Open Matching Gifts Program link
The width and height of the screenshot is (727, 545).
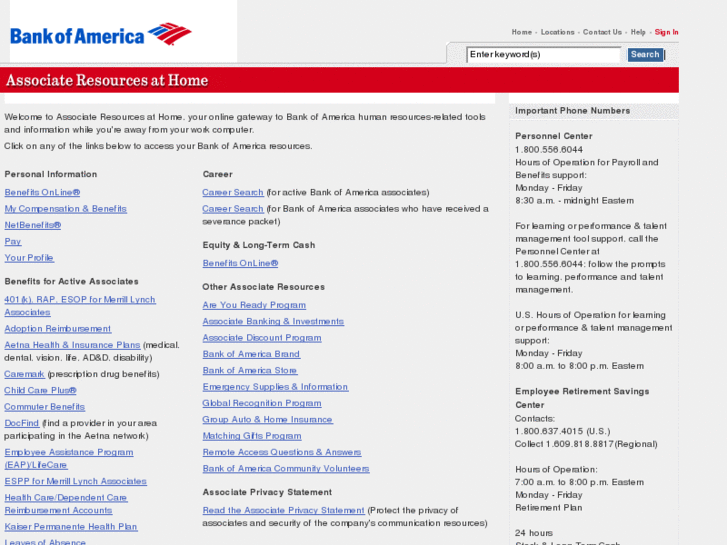(x=252, y=436)
